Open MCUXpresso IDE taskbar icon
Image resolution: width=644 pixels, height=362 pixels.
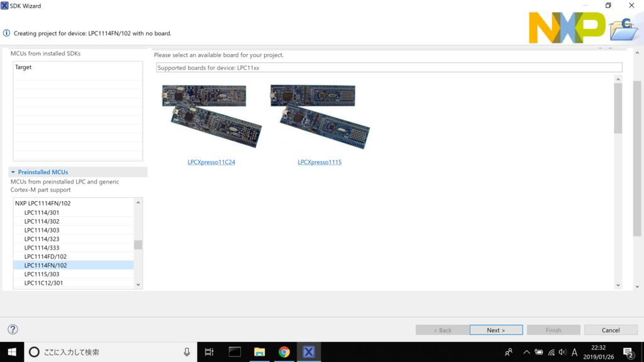click(x=309, y=352)
